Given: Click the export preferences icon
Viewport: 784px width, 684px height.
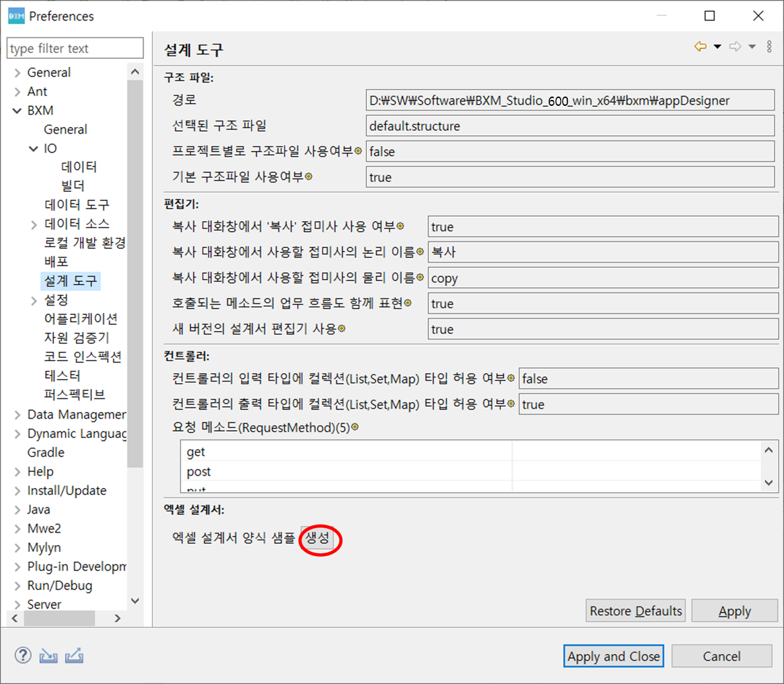Looking at the screenshot, I should pyautogui.click(x=74, y=656).
